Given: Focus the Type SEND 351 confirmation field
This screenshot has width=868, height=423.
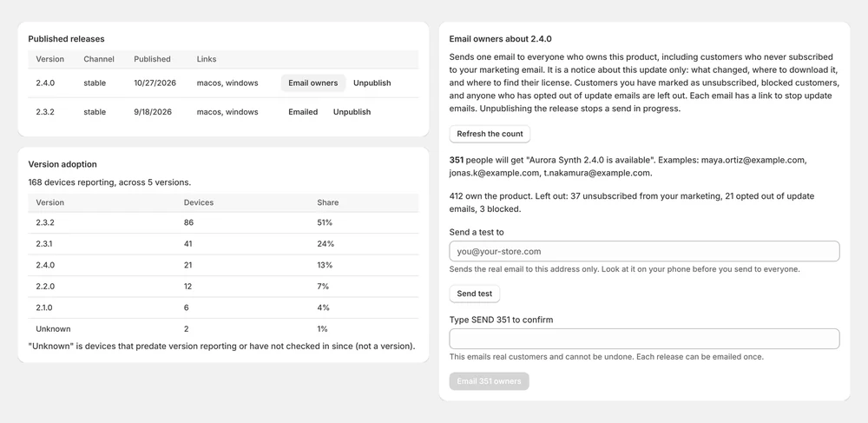Looking at the screenshot, I should (x=644, y=339).
